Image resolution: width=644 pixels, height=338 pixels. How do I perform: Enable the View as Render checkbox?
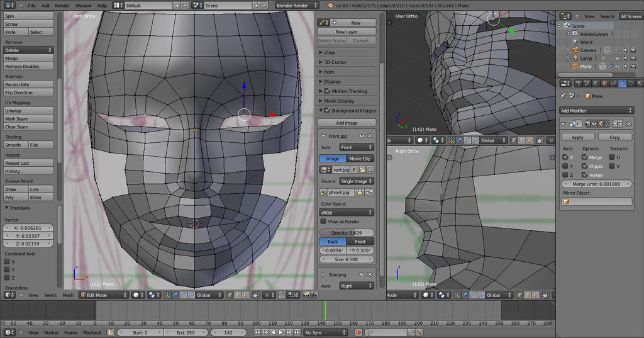click(323, 222)
